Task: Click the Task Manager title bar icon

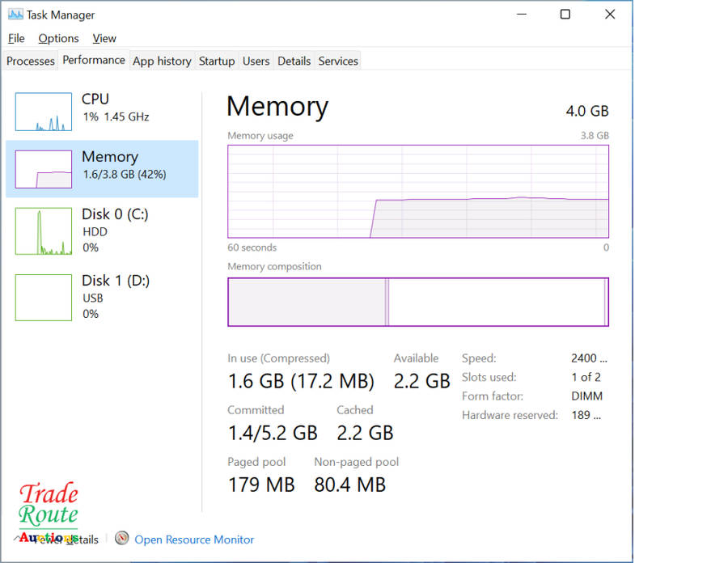Action: pyautogui.click(x=15, y=15)
